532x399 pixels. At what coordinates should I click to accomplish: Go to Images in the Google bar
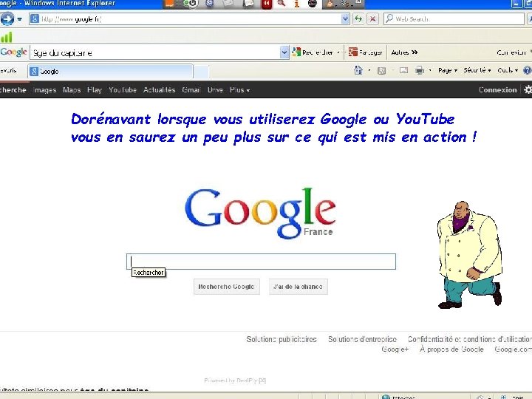(45, 90)
